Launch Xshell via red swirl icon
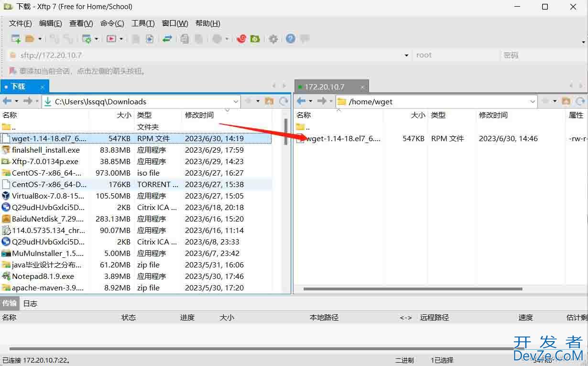 [241, 39]
